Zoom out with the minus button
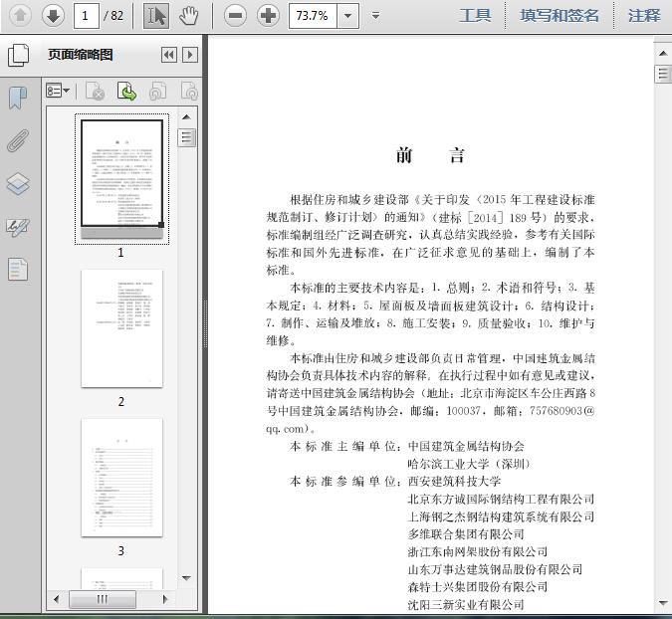Image resolution: width=672 pixels, height=619 pixels. point(235,15)
